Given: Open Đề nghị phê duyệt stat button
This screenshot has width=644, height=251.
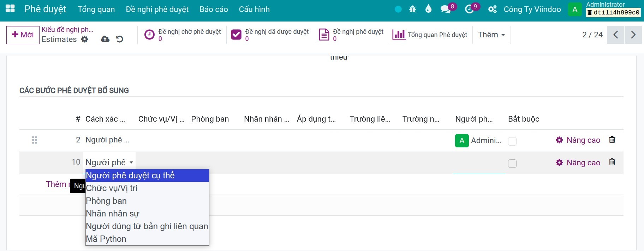Looking at the screenshot, I should 351,35.
